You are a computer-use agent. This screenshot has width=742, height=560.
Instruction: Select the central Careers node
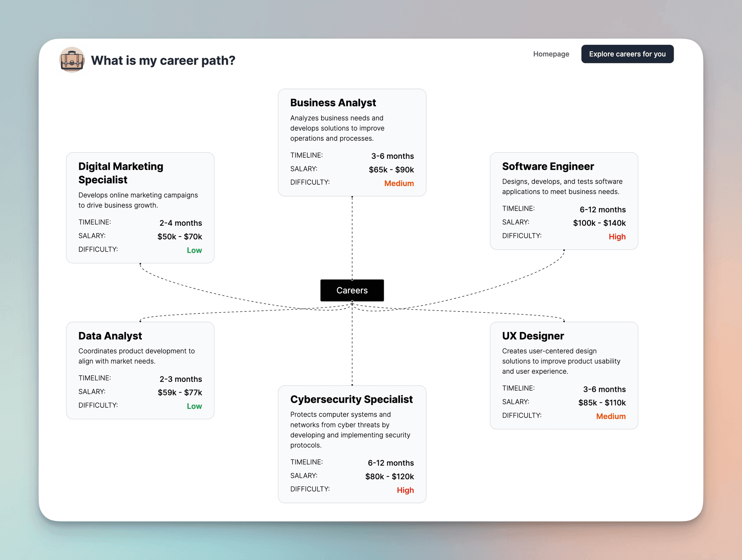pyautogui.click(x=352, y=290)
